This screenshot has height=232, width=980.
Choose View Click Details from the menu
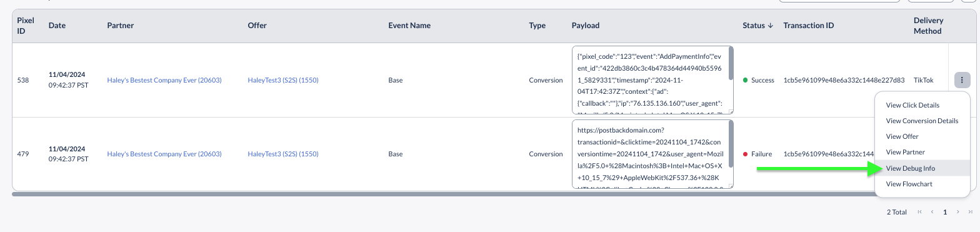click(x=912, y=105)
